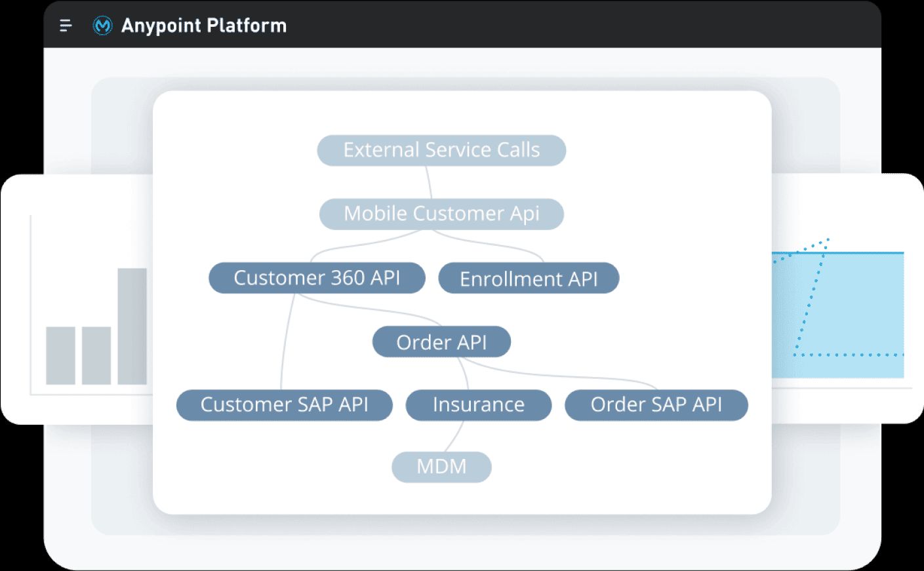Select the tallest bar in the chart
The height and width of the screenshot is (571, 924).
pos(131,328)
